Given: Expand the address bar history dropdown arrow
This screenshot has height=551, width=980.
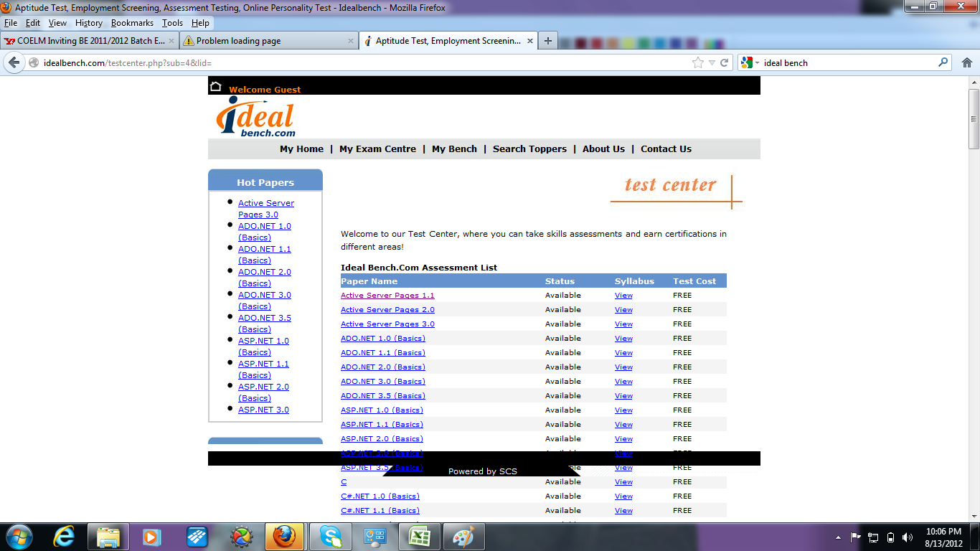Looking at the screenshot, I should click(712, 63).
